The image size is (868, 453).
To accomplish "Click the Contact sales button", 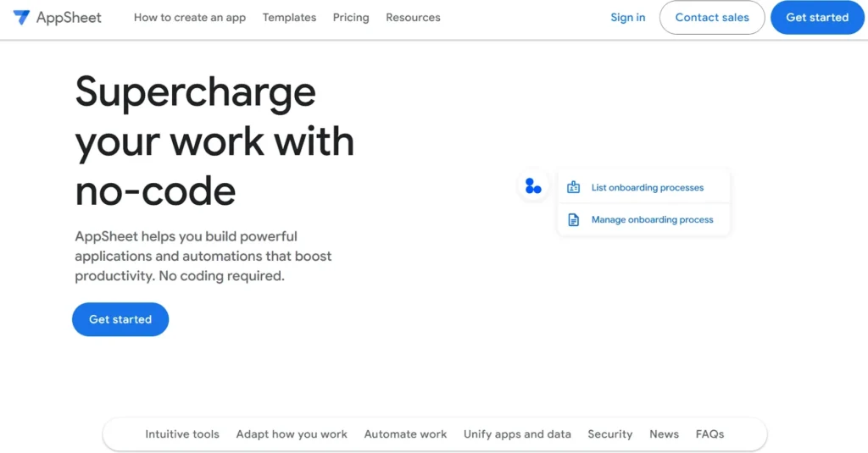I will [x=712, y=18].
